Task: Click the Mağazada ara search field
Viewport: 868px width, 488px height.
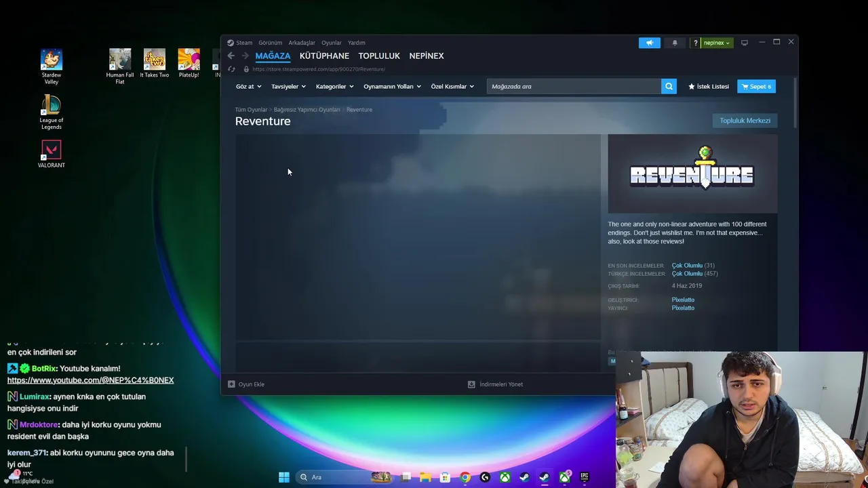Action: [x=574, y=86]
